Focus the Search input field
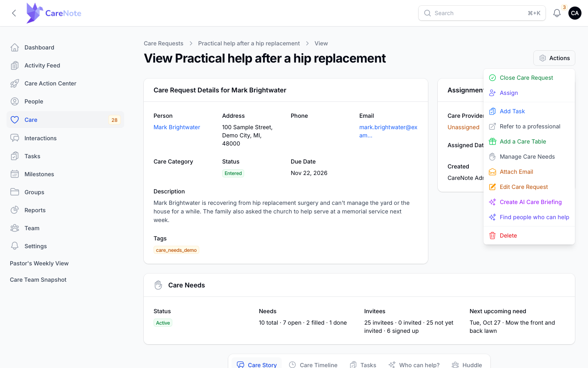The height and width of the screenshot is (368, 588). click(x=482, y=13)
